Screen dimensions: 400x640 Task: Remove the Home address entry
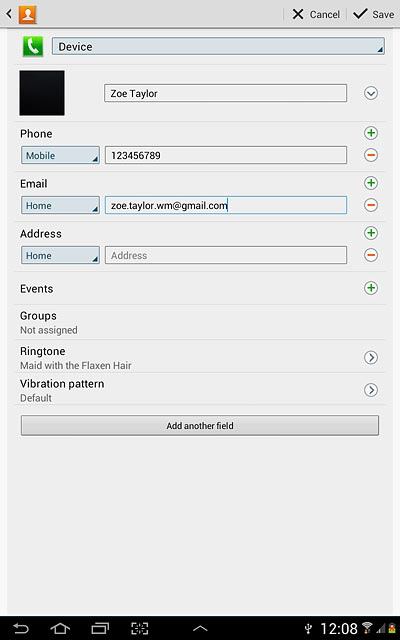click(x=371, y=255)
